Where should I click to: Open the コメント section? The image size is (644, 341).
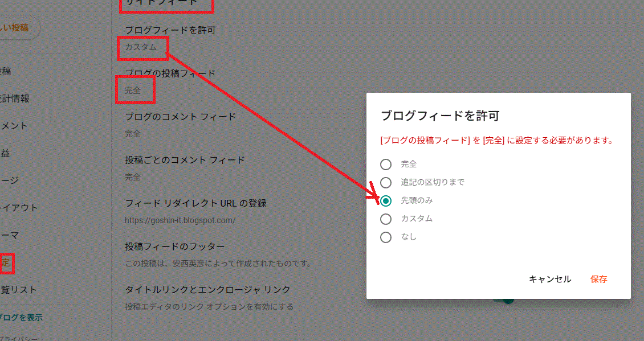11,125
